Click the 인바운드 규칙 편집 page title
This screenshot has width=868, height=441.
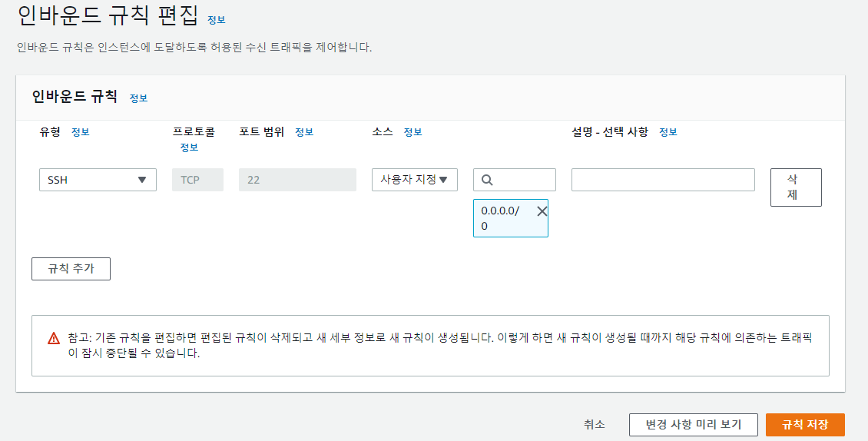coord(108,15)
